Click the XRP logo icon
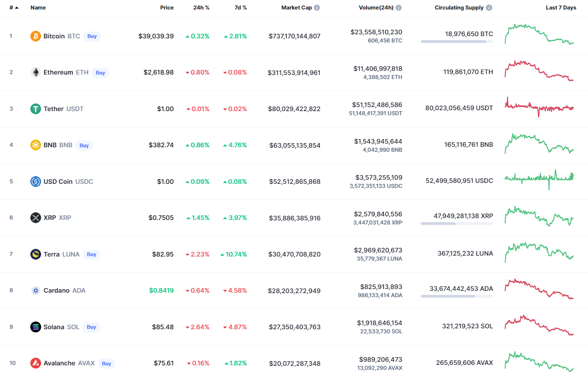 pos(36,218)
